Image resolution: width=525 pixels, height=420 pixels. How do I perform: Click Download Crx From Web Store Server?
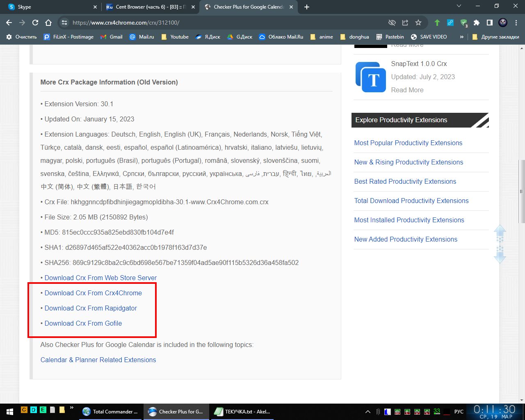coord(100,278)
